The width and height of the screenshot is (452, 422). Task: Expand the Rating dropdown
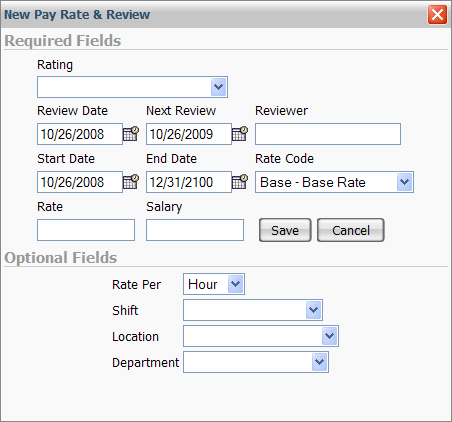click(x=132, y=87)
